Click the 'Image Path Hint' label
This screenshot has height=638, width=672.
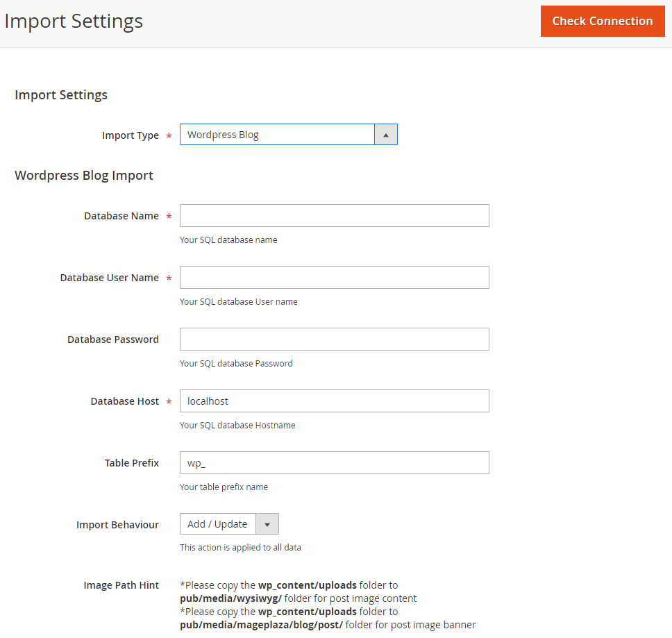point(121,585)
